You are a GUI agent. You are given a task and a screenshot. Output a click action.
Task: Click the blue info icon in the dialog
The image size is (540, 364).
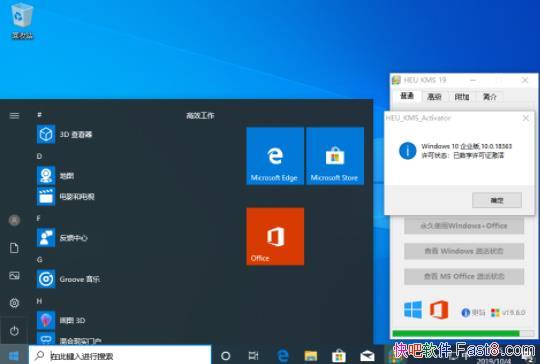(x=407, y=151)
